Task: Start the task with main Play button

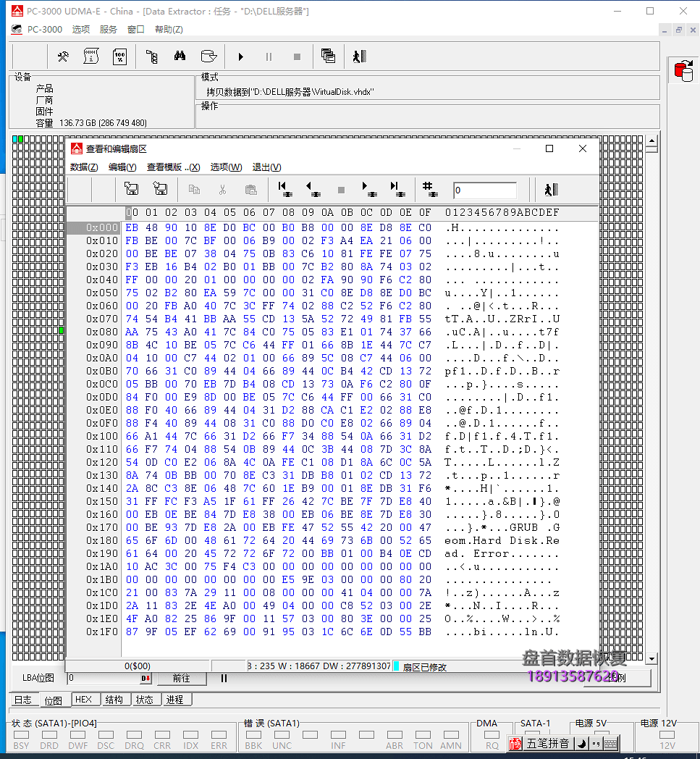Action: tap(240, 56)
